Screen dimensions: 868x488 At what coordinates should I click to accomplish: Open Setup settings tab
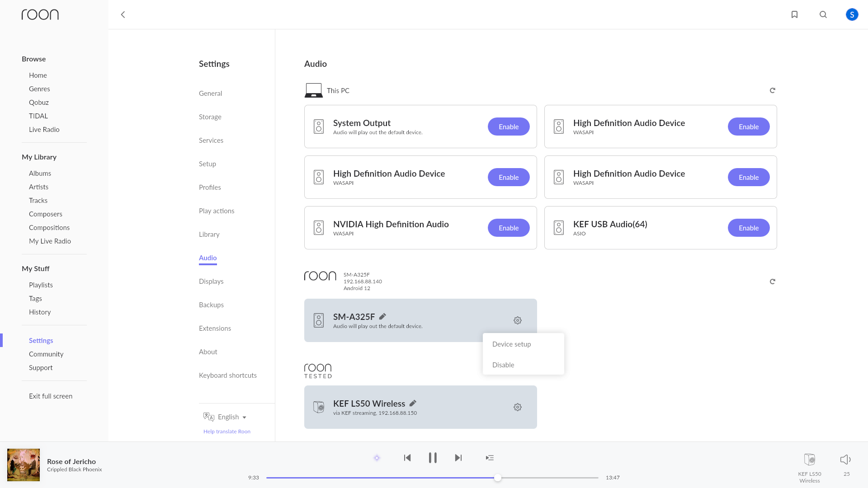(x=208, y=164)
